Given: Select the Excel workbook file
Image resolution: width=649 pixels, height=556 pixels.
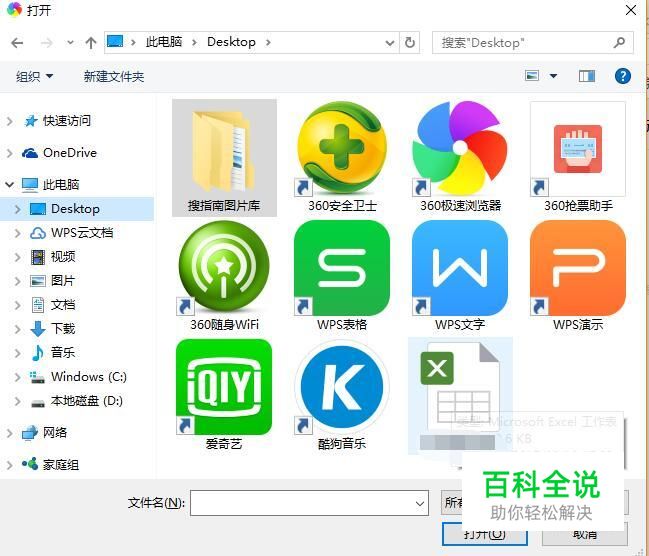Looking at the screenshot, I should click(460, 395).
